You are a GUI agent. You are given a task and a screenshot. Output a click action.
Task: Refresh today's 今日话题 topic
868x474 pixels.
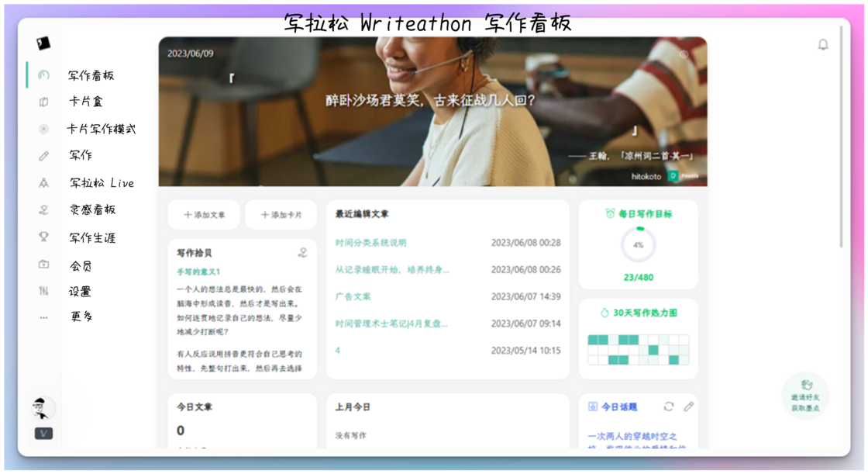tap(668, 405)
